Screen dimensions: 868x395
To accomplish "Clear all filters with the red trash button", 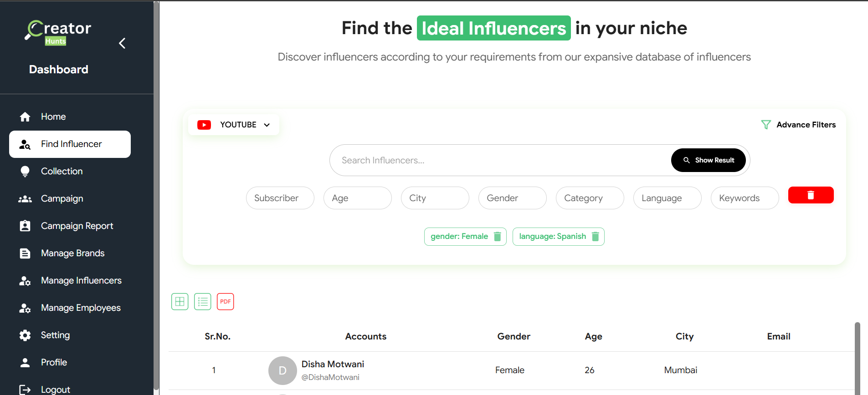I will (x=811, y=195).
